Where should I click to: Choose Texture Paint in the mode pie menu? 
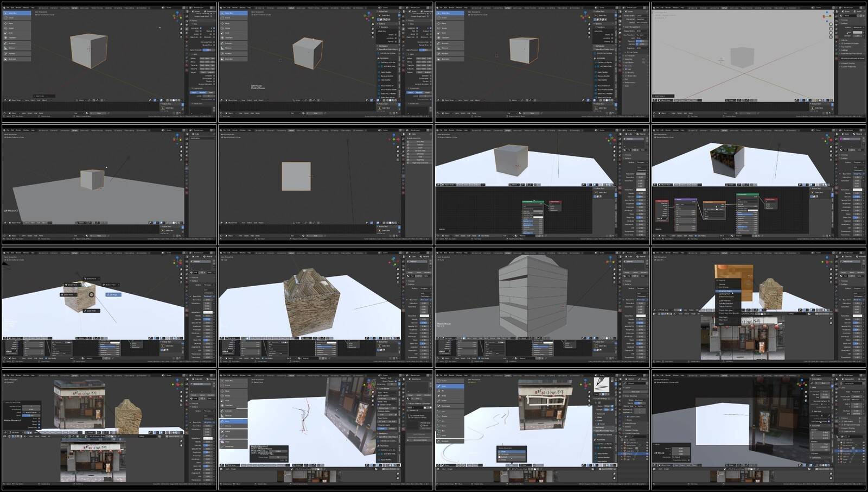click(x=110, y=285)
